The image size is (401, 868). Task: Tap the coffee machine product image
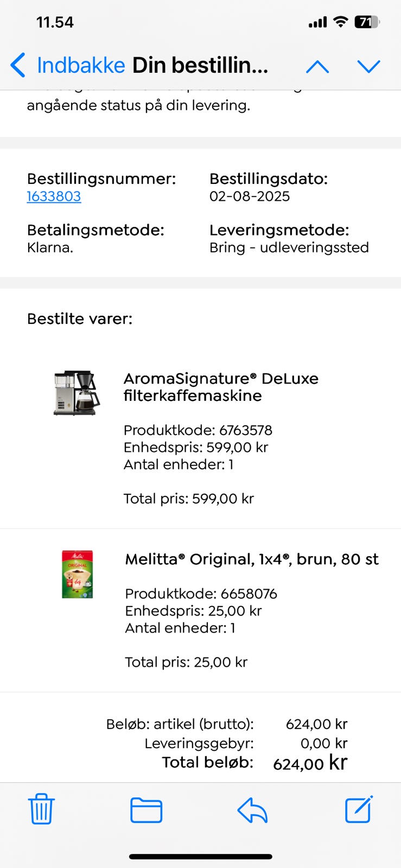pyautogui.click(x=77, y=393)
